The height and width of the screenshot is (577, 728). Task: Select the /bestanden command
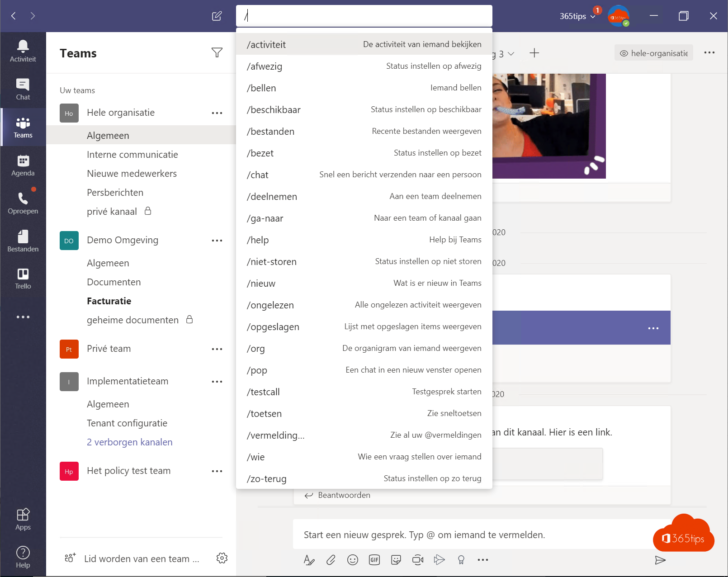(364, 132)
